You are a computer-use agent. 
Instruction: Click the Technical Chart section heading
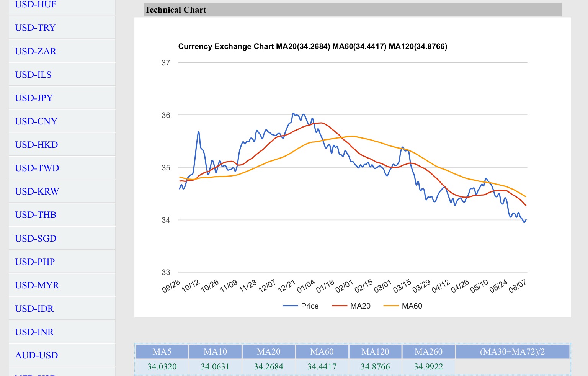pyautogui.click(x=175, y=10)
